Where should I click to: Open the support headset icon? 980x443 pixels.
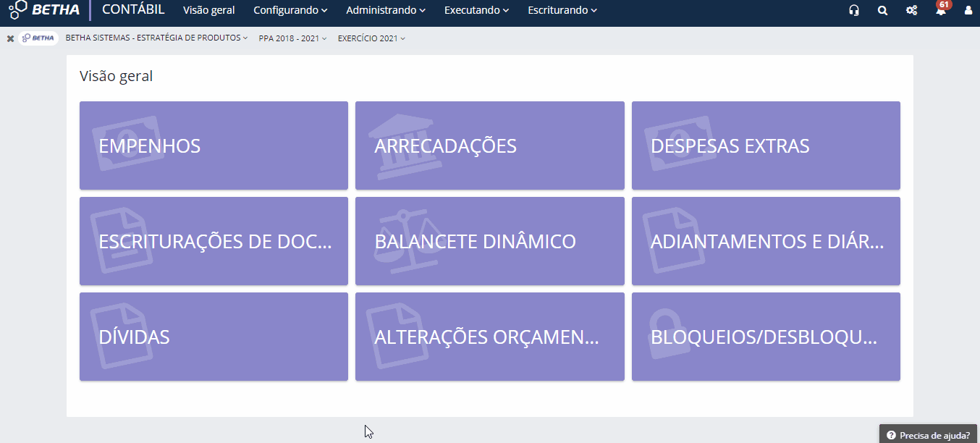pyautogui.click(x=854, y=11)
